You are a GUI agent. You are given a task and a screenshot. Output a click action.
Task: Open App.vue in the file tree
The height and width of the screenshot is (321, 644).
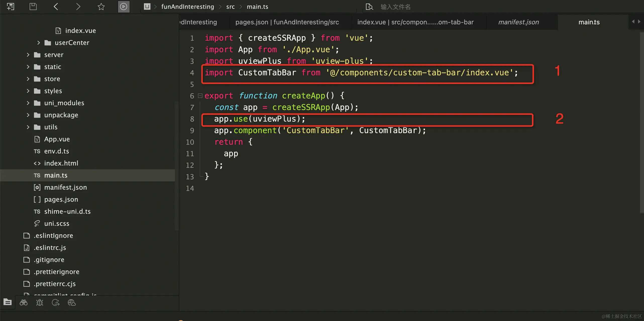tap(57, 139)
